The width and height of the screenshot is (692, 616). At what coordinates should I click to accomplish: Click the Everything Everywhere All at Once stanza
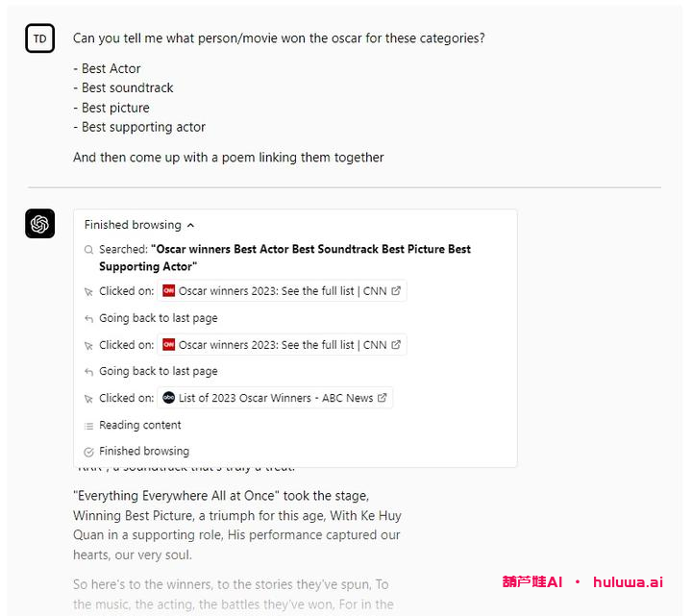237,525
